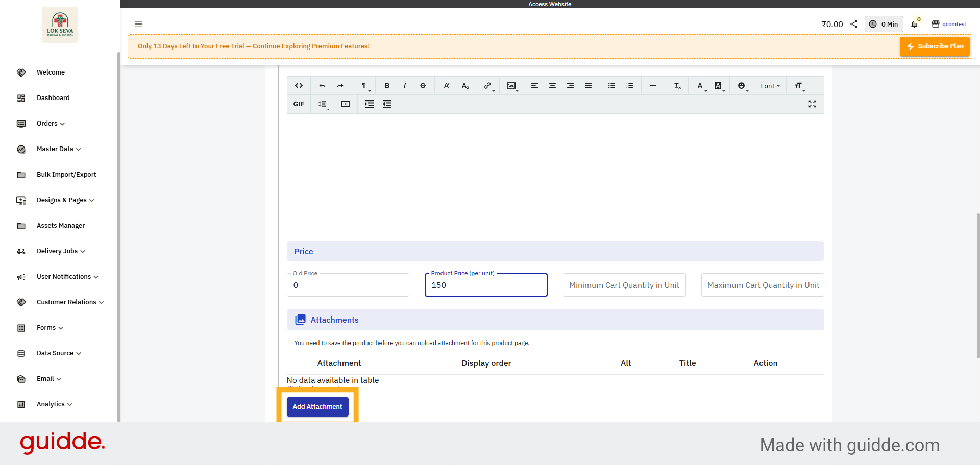Screen dimensions: 980x465
Task: Go to Assets Manager in the sidebar
Action: pyautogui.click(x=60, y=225)
